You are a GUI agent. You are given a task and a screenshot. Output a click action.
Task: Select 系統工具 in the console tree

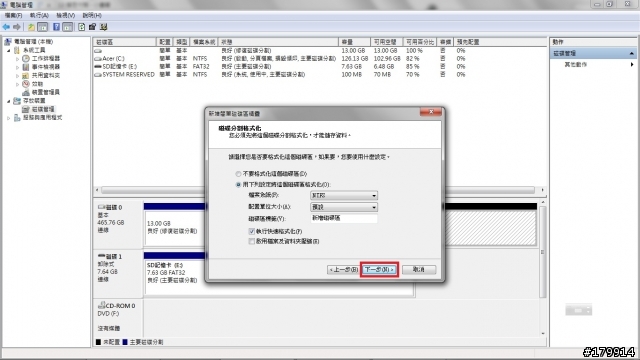click(x=34, y=50)
